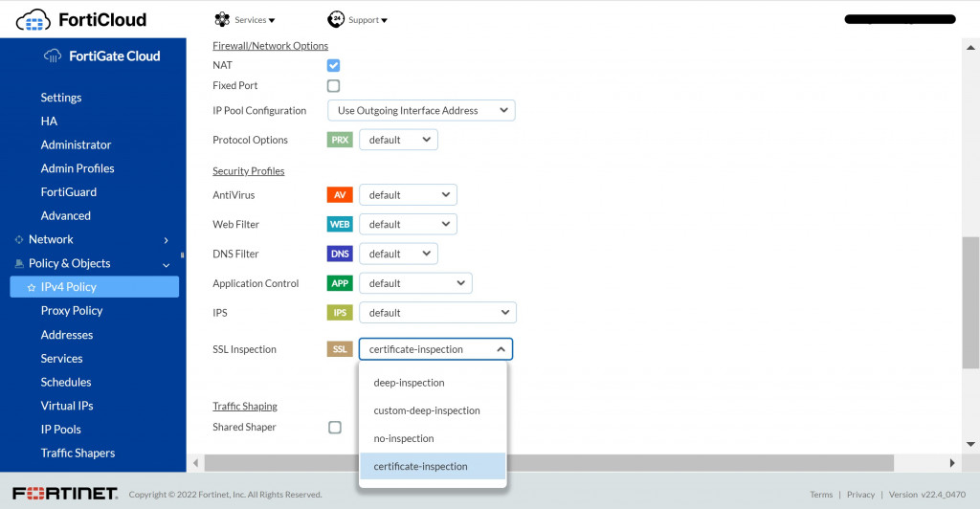Open the DNS Filter profile dropdown
Screen dimensions: 980x509
(399, 254)
